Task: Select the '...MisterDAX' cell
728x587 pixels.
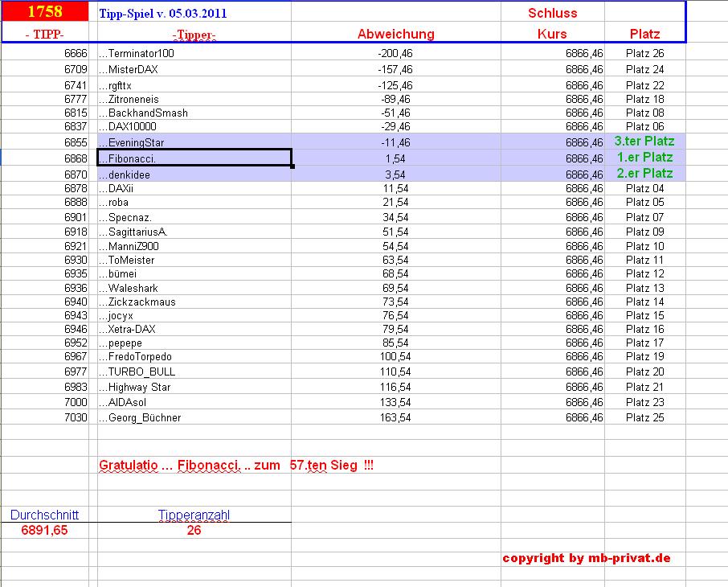Action: [x=194, y=69]
